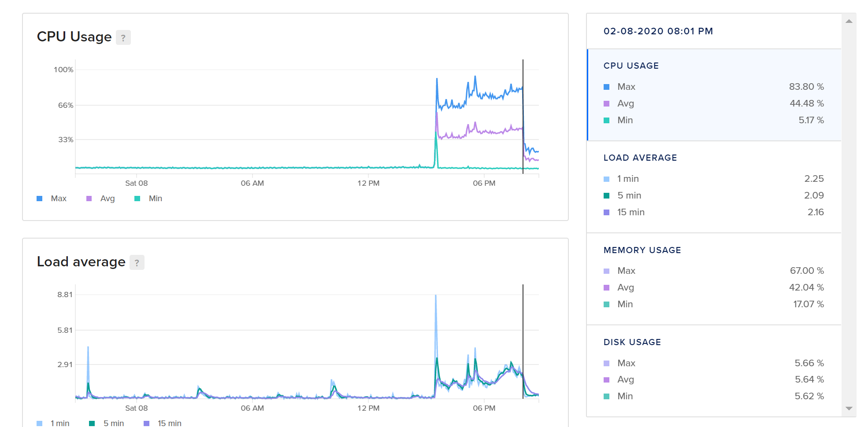Click the 1 min swatch in LOAD AVERAGE sidebar
868x427 pixels.
[x=607, y=179]
